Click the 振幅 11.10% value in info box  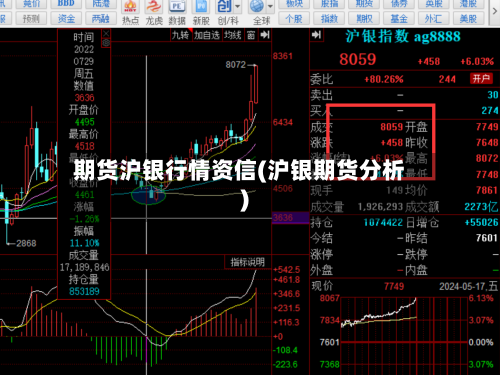[x=84, y=243]
